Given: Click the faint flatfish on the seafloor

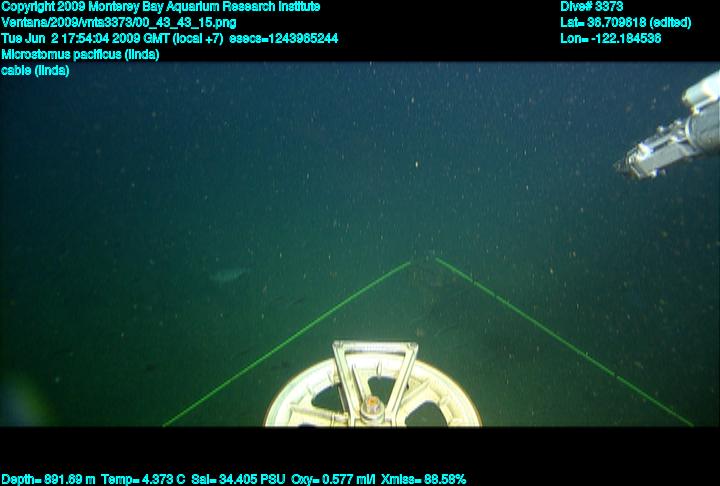Looking at the screenshot, I should click(228, 275).
